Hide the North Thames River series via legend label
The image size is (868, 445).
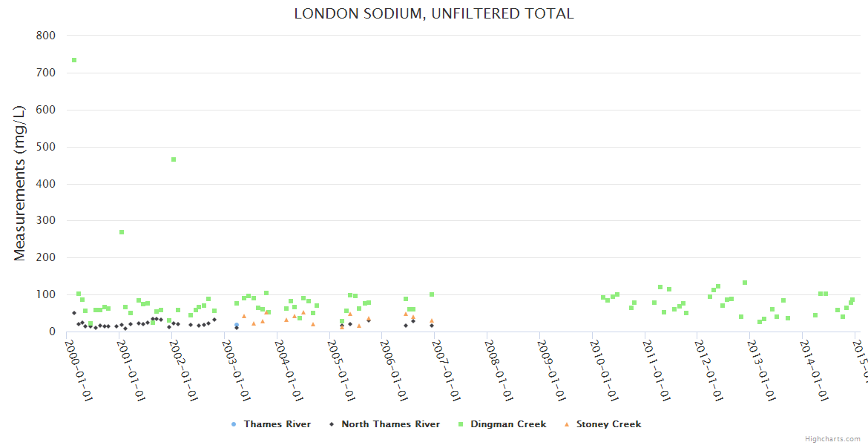tap(390, 424)
